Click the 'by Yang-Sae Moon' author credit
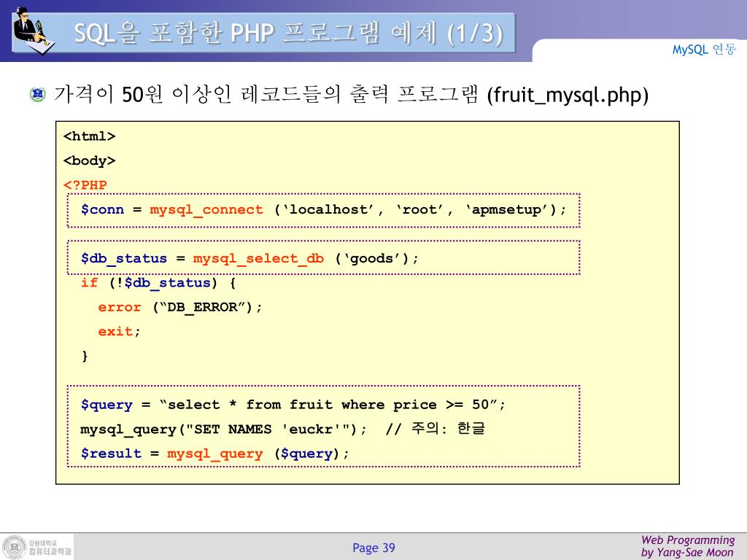 point(687,553)
